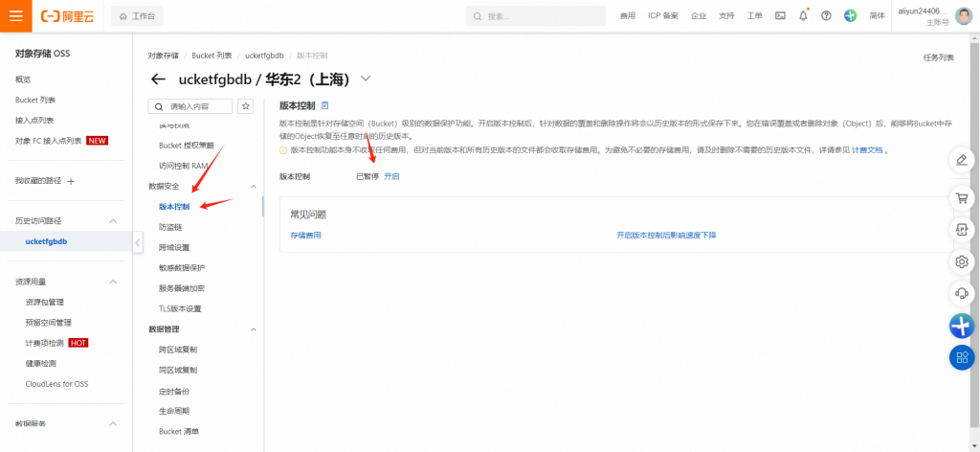
Task: Open the 企业 top menu
Action: [698, 16]
